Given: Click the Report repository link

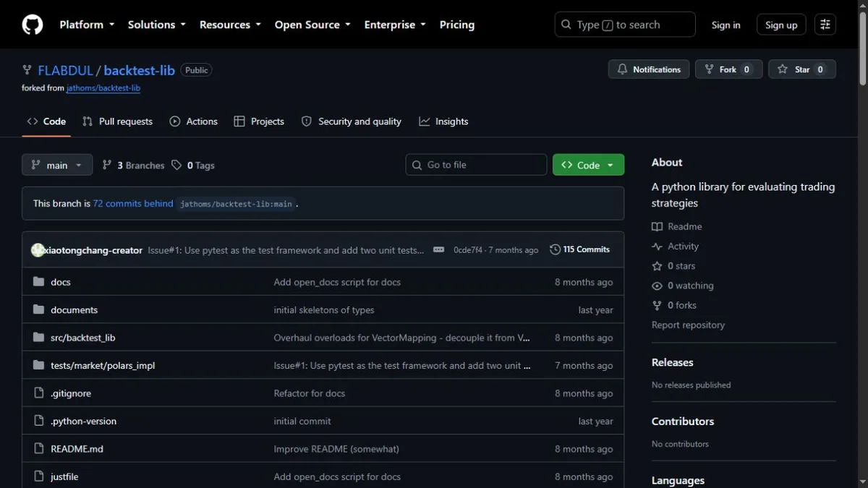Looking at the screenshot, I should [688, 325].
